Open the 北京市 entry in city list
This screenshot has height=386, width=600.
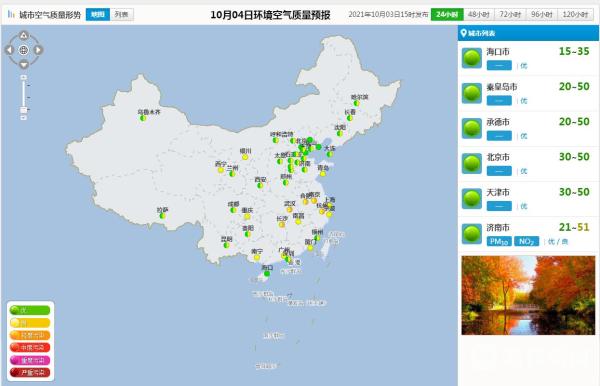click(x=528, y=164)
